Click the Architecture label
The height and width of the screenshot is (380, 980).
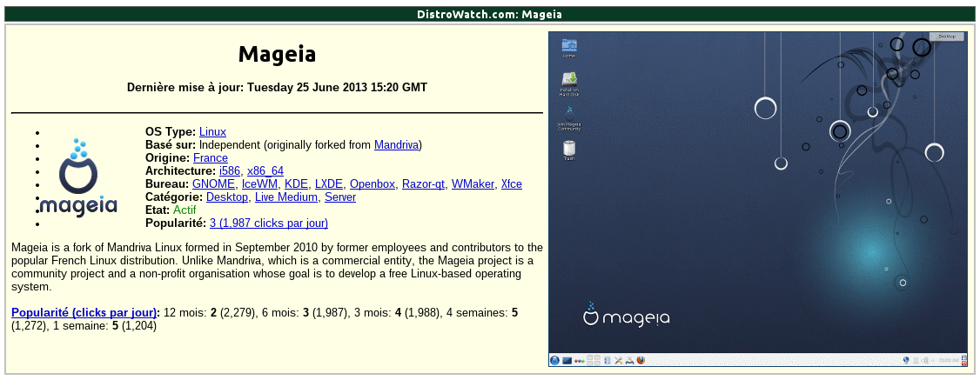click(x=181, y=171)
